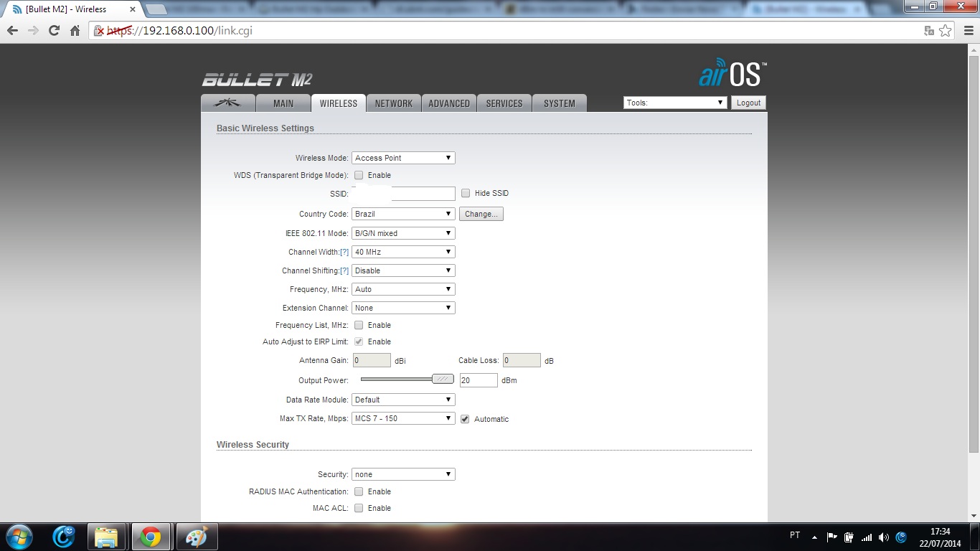Open the Frequency, MHz dropdown
980x551 pixels.
(403, 289)
